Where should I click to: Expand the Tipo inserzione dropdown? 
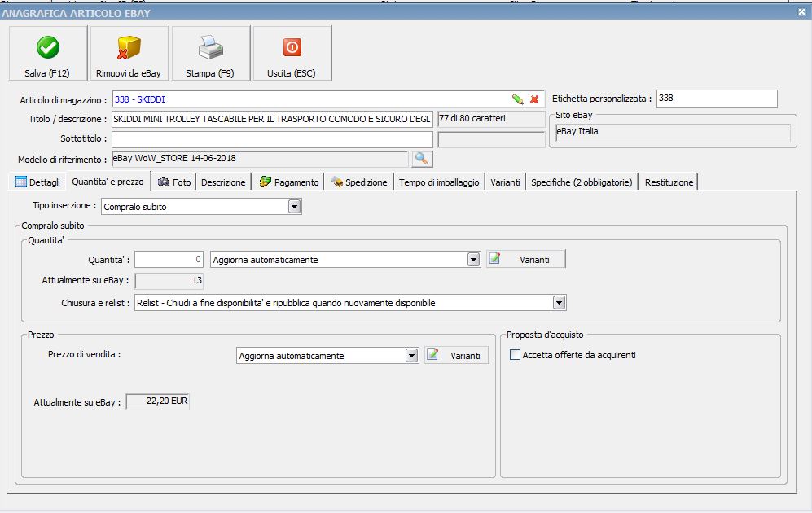coord(294,207)
